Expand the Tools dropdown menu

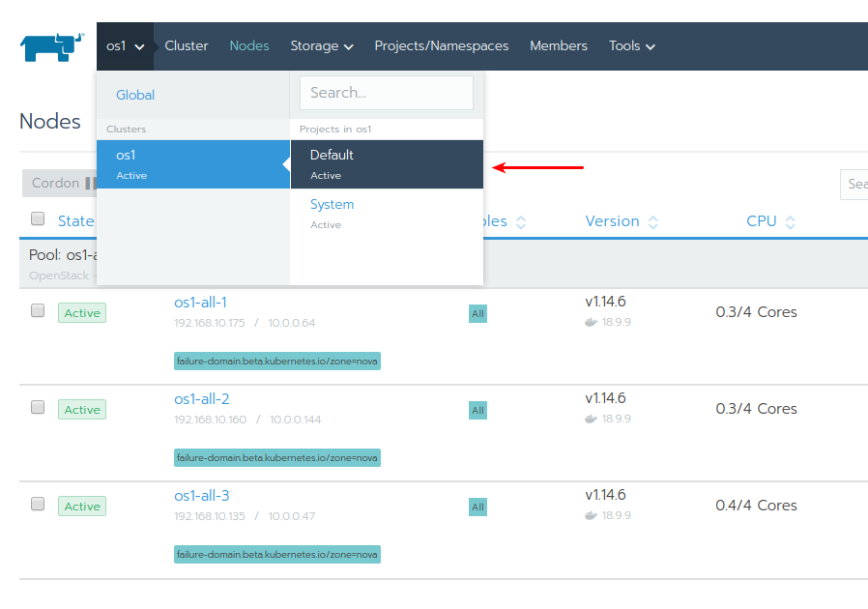point(630,45)
